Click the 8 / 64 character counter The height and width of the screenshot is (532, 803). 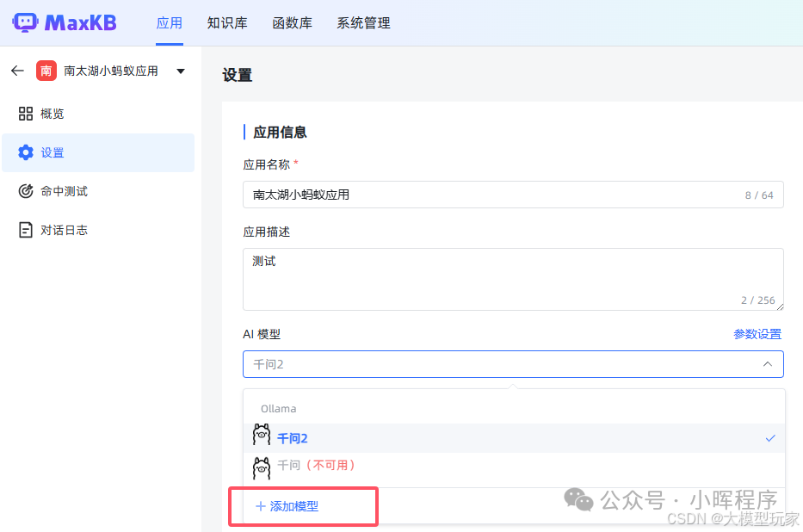coord(759,195)
